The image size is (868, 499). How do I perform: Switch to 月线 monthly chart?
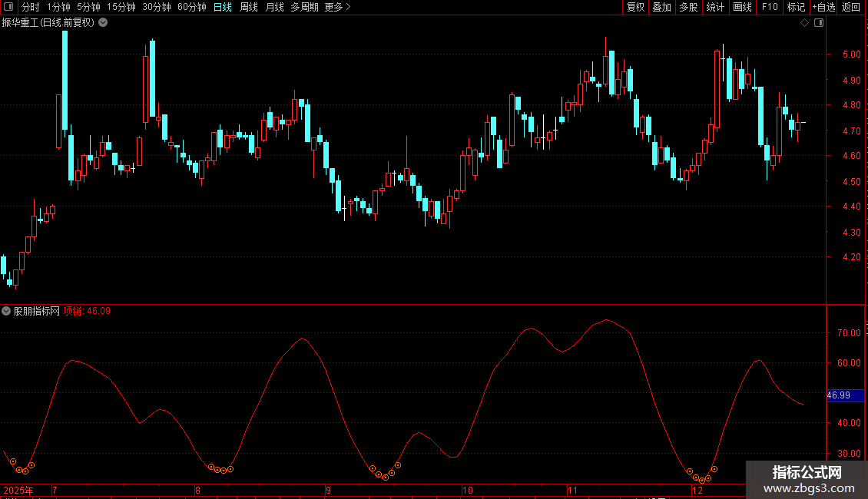(x=274, y=7)
